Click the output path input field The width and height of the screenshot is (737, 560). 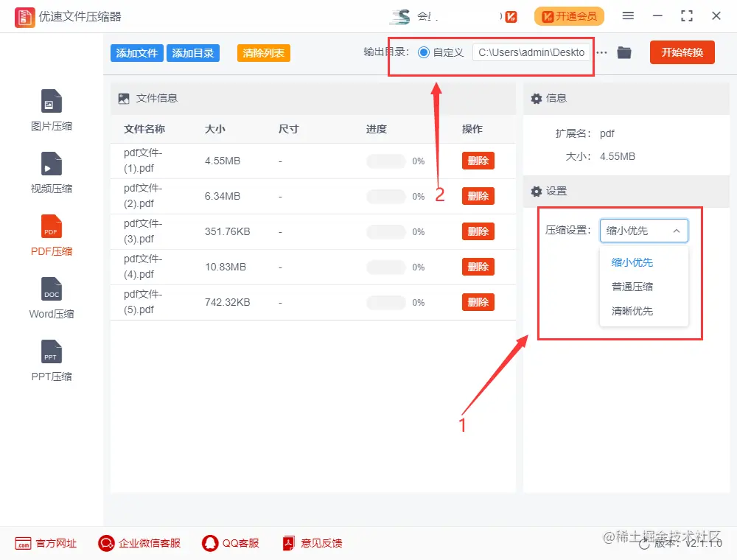(x=531, y=52)
